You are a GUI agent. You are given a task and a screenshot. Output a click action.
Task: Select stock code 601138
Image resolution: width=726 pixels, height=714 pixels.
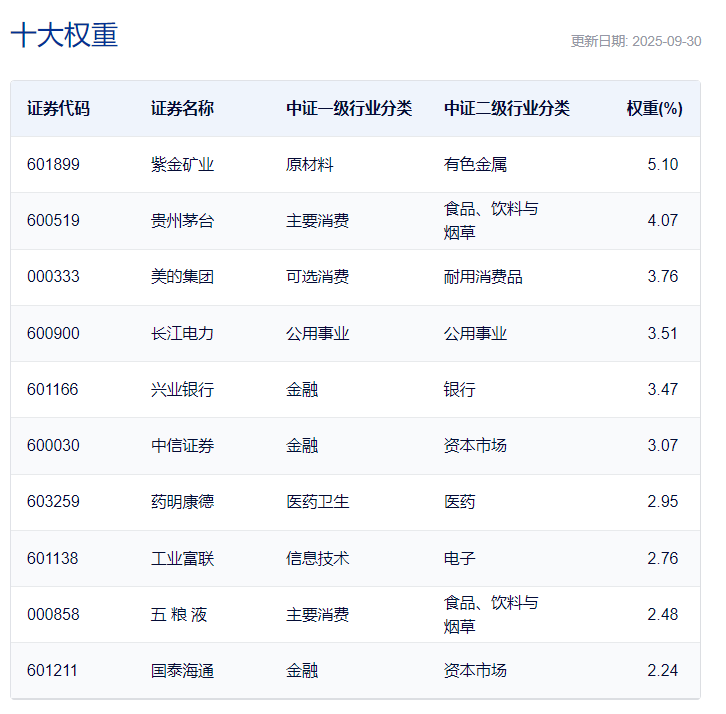53,558
